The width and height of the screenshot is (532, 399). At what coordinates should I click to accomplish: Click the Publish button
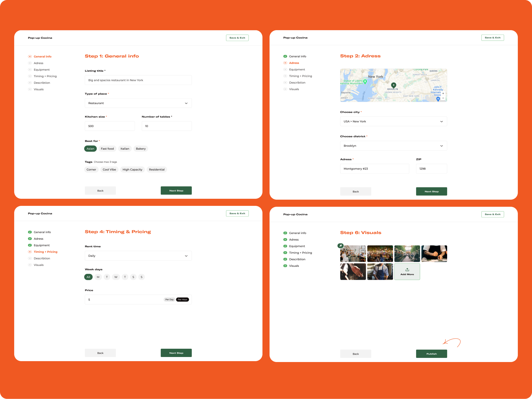pyautogui.click(x=432, y=354)
